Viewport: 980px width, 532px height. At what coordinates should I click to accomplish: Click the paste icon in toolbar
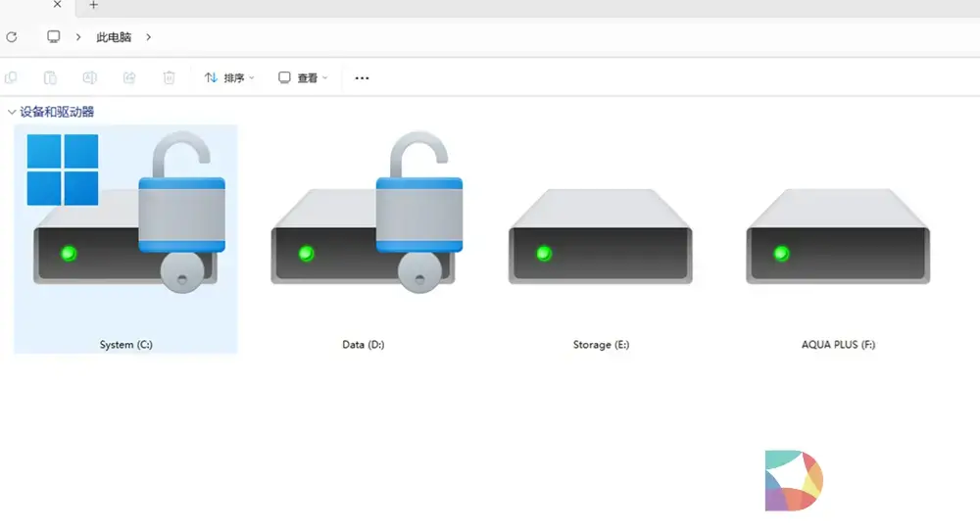[x=50, y=77]
